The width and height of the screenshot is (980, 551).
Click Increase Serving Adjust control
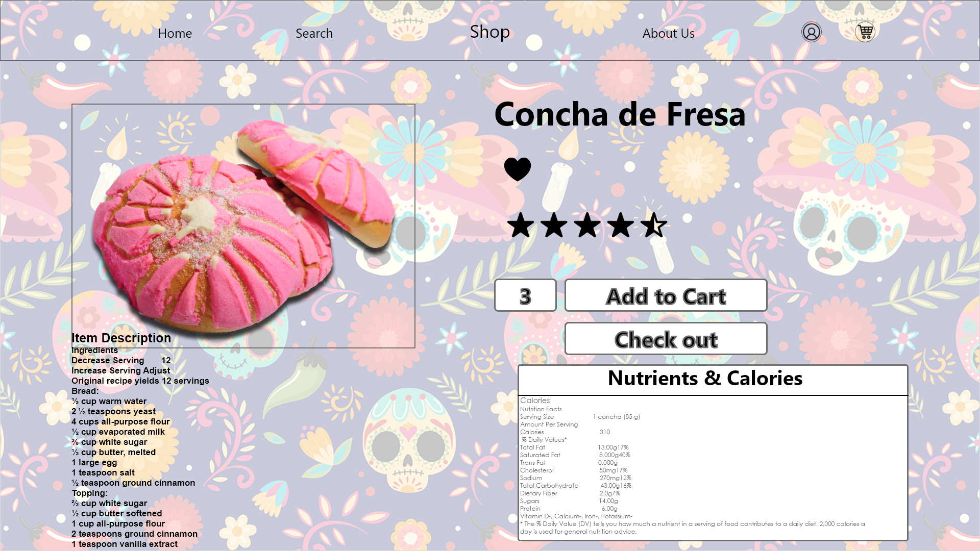click(x=120, y=370)
